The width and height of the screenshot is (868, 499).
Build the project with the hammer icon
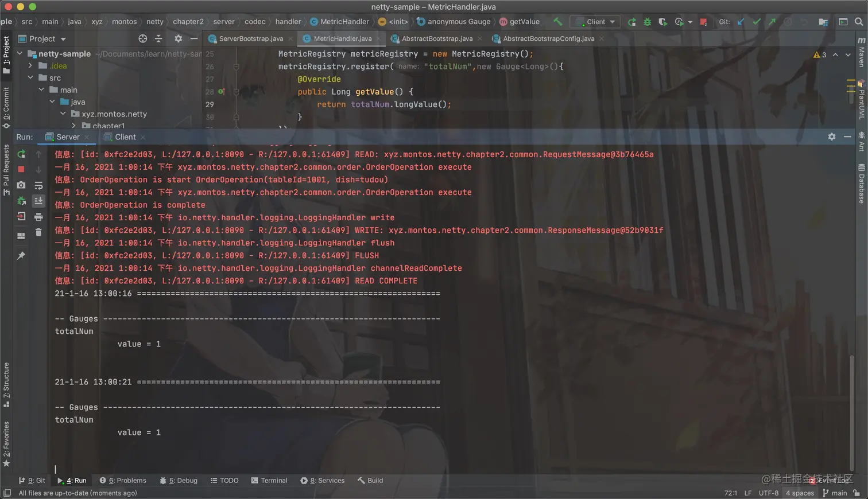(557, 22)
